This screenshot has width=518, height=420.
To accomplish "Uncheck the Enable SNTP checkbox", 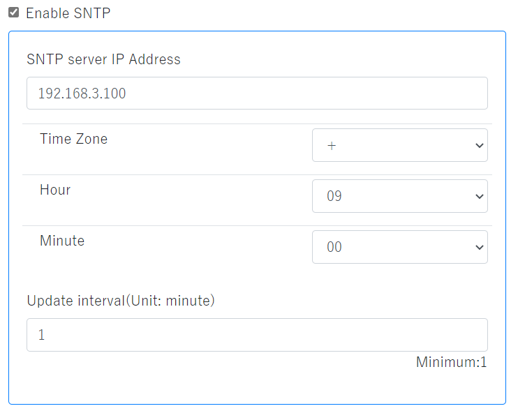I will [14, 13].
